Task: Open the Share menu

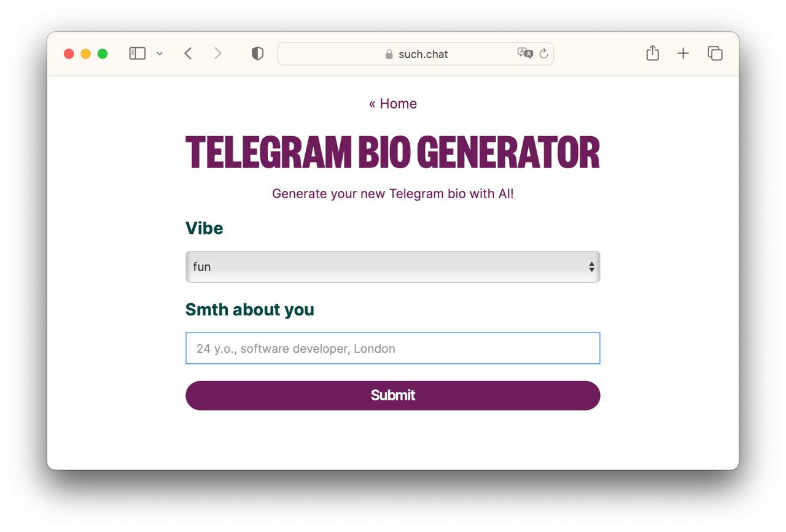Action: pyautogui.click(x=652, y=53)
